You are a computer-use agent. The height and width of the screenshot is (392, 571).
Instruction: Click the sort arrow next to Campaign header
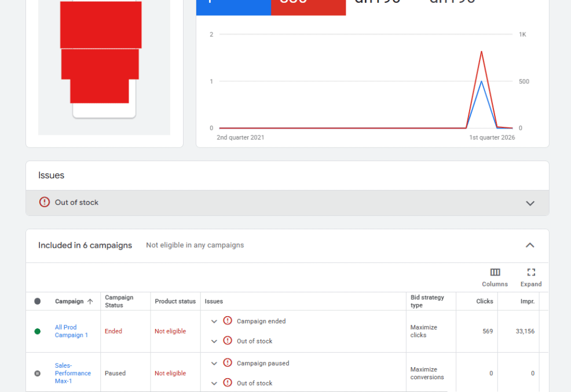point(90,301)
